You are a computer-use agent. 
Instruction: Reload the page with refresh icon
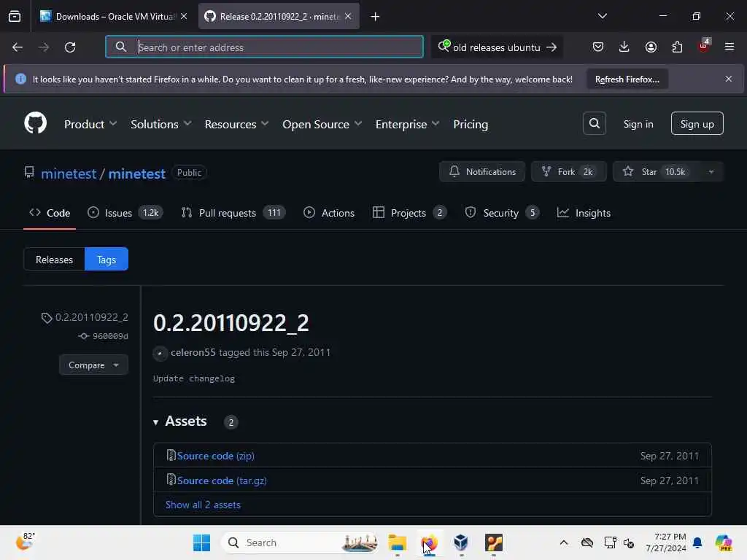(70, 47)
